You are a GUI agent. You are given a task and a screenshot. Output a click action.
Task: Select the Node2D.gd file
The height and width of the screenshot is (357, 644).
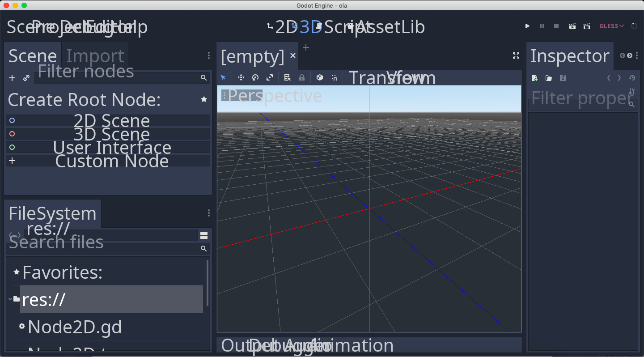coord(75,327)
